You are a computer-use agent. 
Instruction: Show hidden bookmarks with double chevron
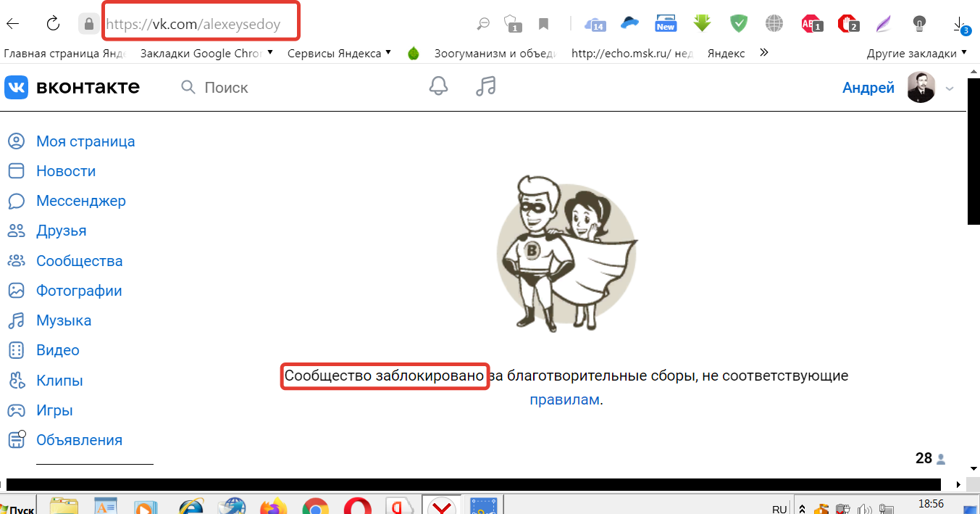point(763,53)
